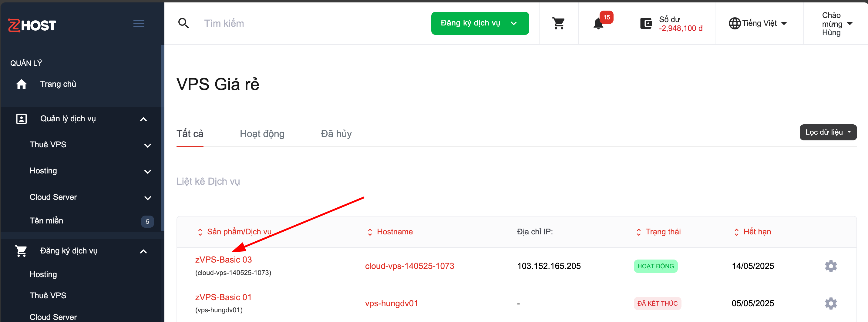Click the search magnifier icon
This screenshot has width=868, height=322.
tap(183, 23)
